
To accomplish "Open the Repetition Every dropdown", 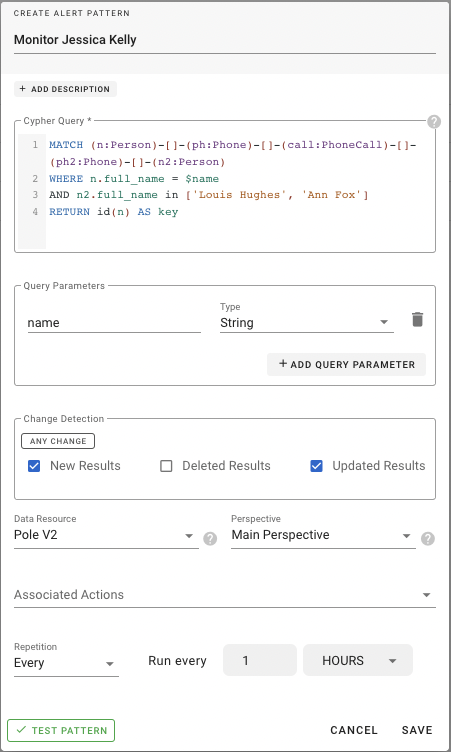I will (x=66, y=663).
